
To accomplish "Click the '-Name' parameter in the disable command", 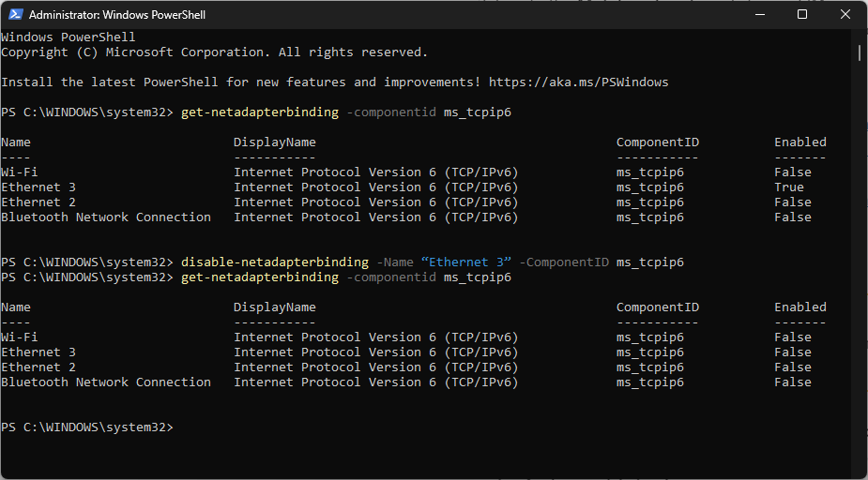I will 395,262.
